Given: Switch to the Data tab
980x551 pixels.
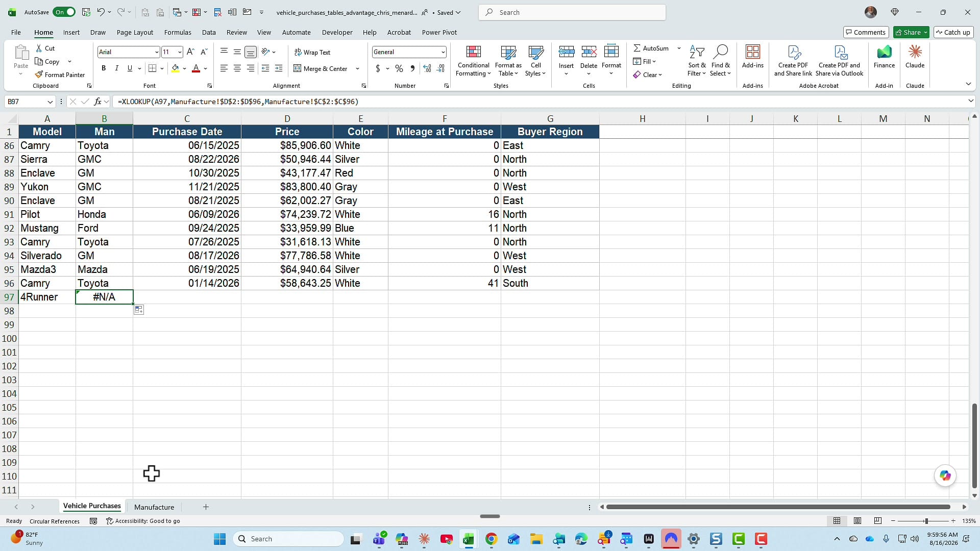Looking at the screenshot, I should [x=209, y=32].
